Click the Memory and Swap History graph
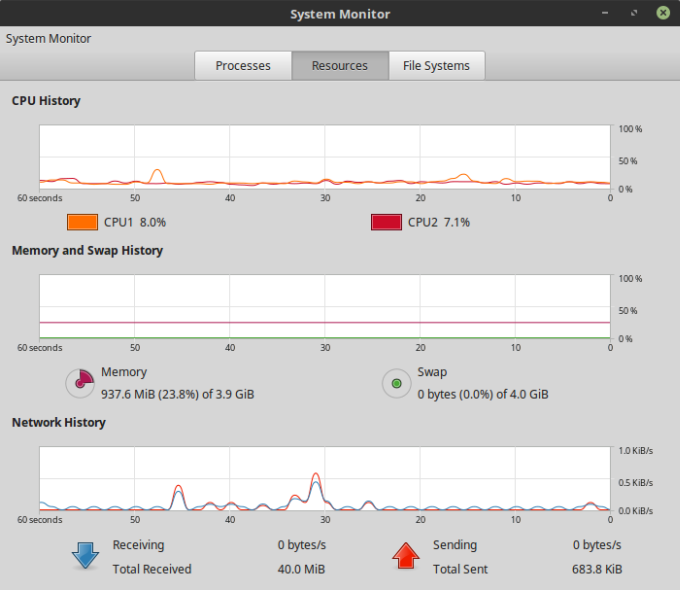680x590 pixels. [x=325, y=307]
